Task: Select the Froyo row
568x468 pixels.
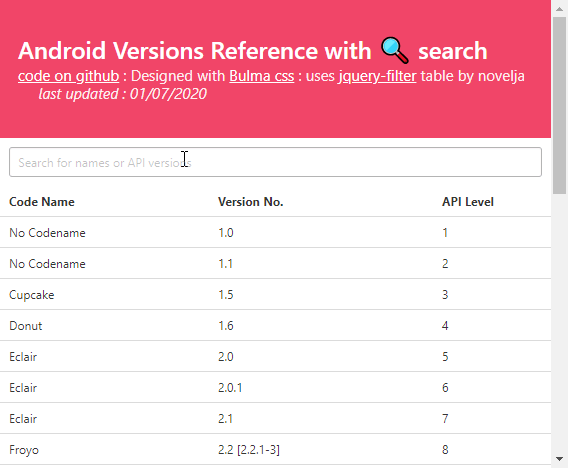Action: (x=275, y=450)
